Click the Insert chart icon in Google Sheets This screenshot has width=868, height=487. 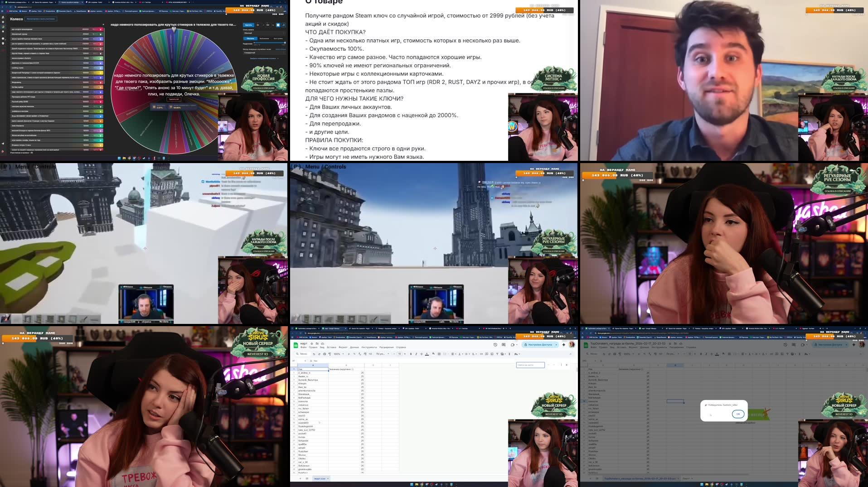[x=491, y=354]
